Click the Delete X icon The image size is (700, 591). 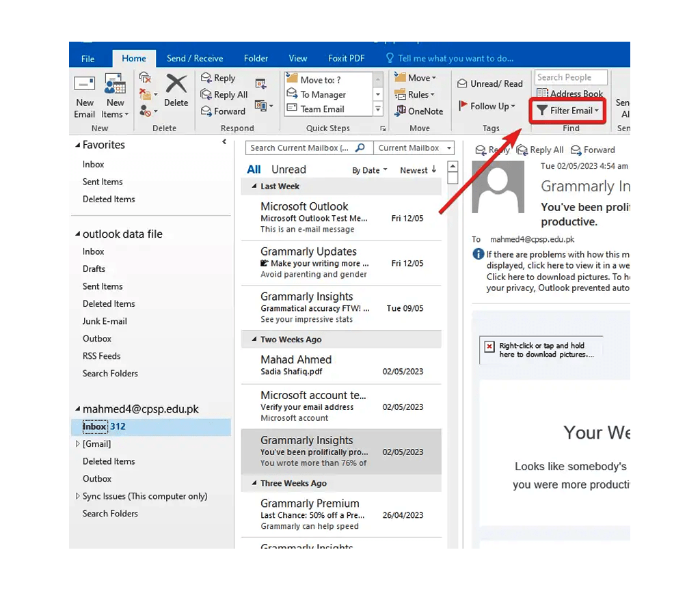pos(176,84)
